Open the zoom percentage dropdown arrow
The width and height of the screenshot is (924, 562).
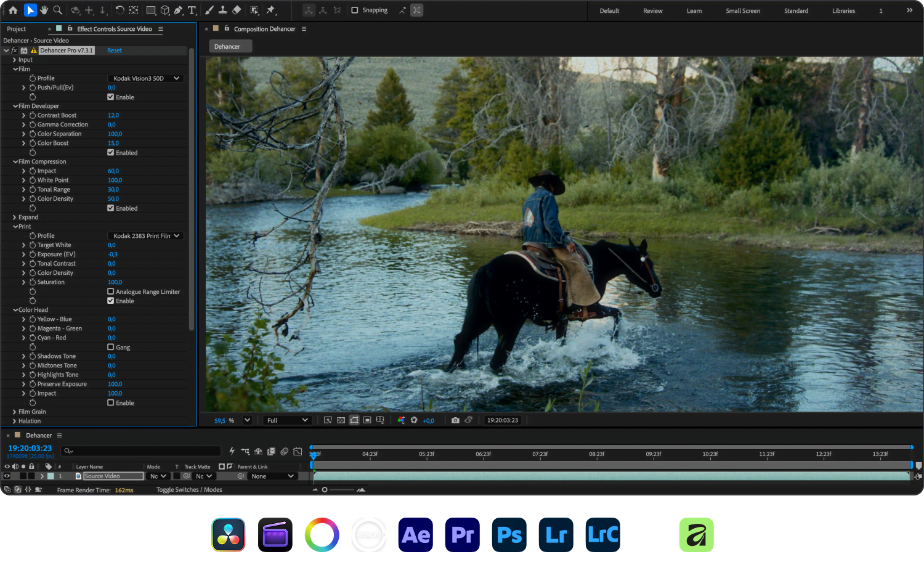tap(247, 420)
